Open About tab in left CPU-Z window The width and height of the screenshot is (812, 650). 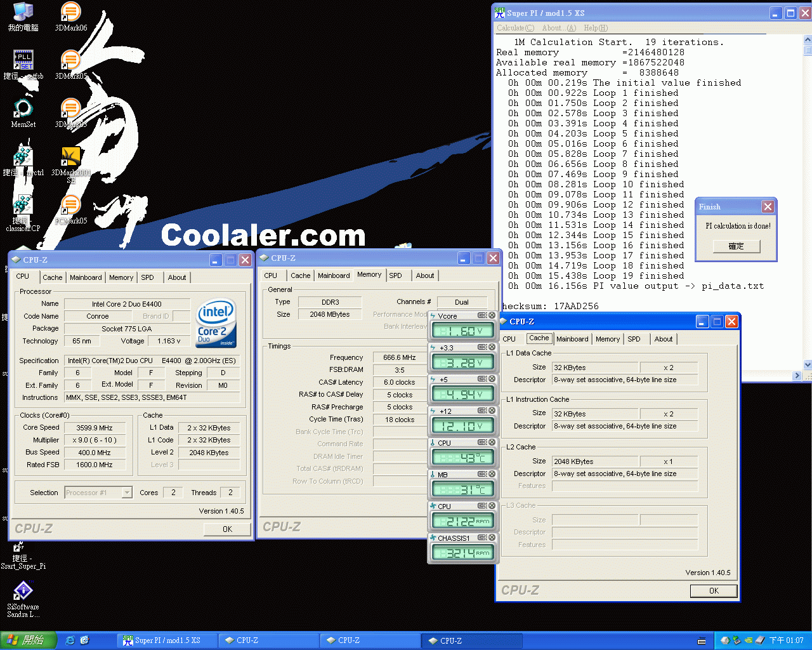(x=177, y=277)
